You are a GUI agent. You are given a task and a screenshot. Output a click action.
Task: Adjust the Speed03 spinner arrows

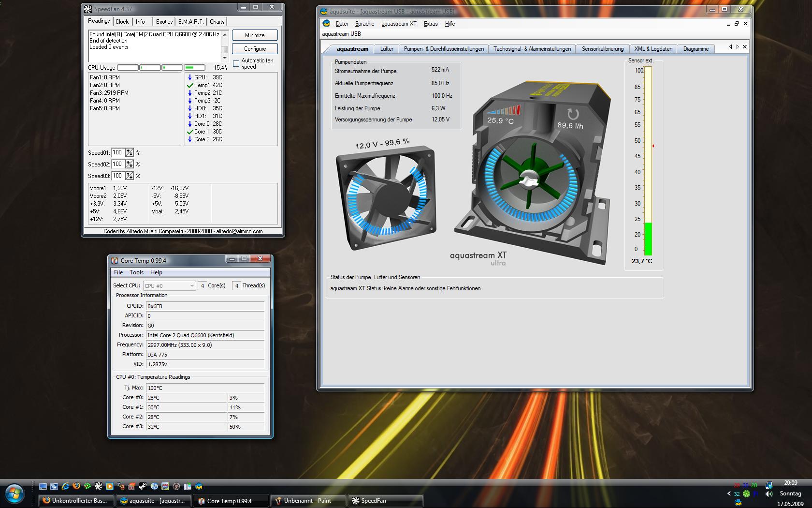[x=130, y=176]
